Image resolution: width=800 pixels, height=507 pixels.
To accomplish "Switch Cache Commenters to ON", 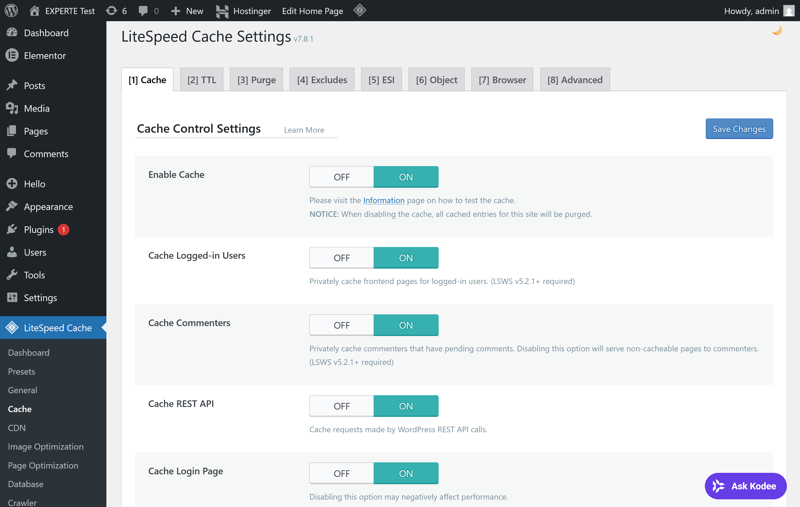I will click(406, 325).
